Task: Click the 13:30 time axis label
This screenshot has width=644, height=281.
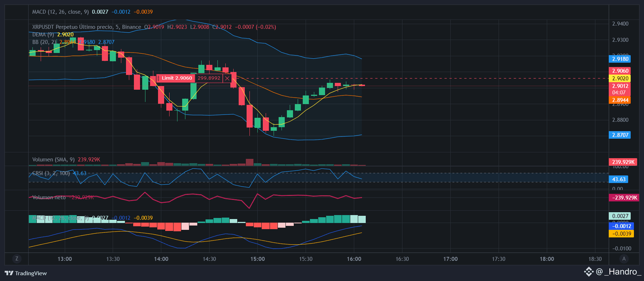Action: [113, 259]
